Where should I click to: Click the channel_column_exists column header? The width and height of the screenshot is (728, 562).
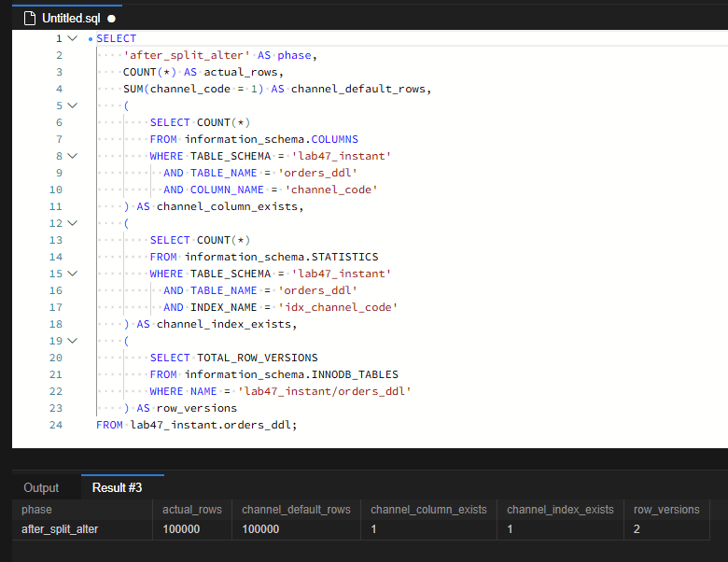click(x=428, y=510)
